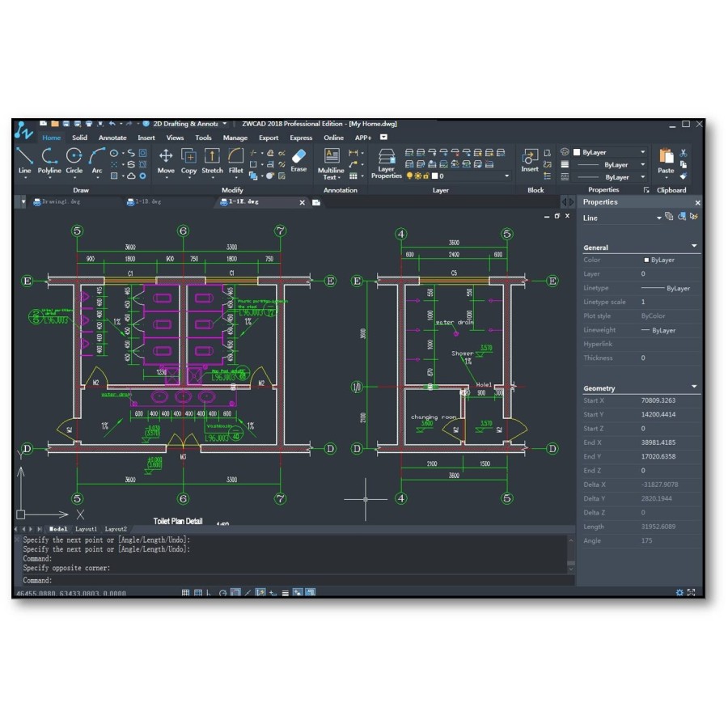Activate the Stretch tool
The height and width of the screenshot is (728, 728).
point(212,160)
